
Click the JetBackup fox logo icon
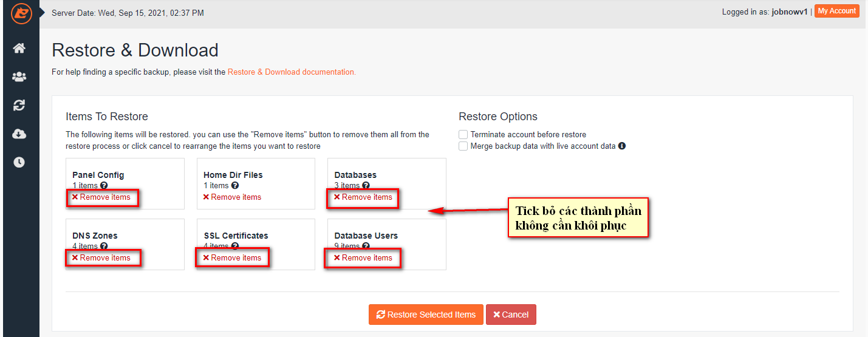21,13
